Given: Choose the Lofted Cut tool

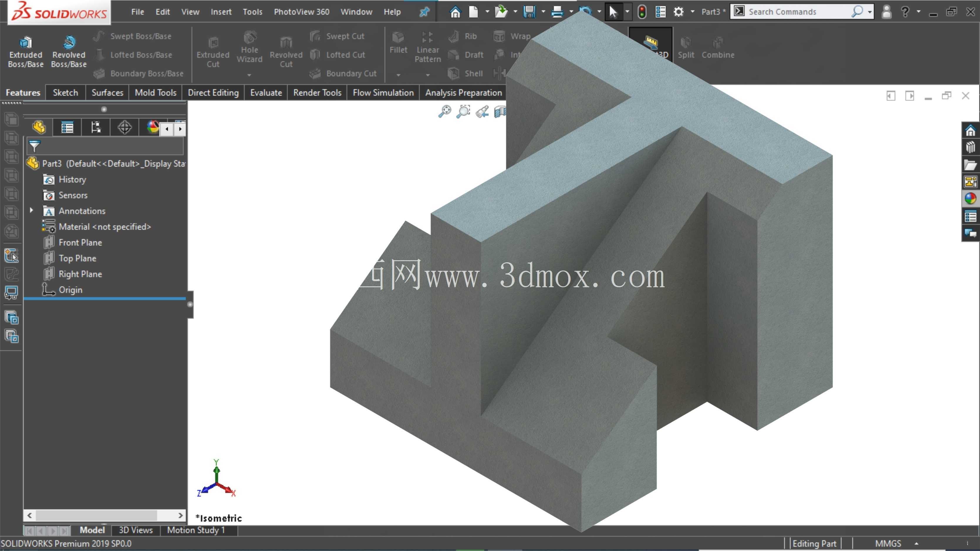Looking at the screenshot, I should [x=338, y=55].
